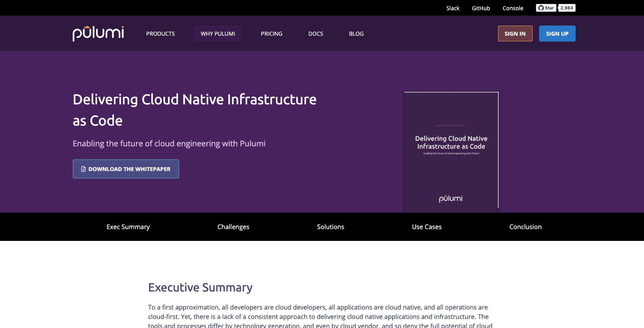Jump to the Use Cases section
Image resolution: width=644 pixels, height=328 pixels.
pyautogui.click(x=427, y=227)
